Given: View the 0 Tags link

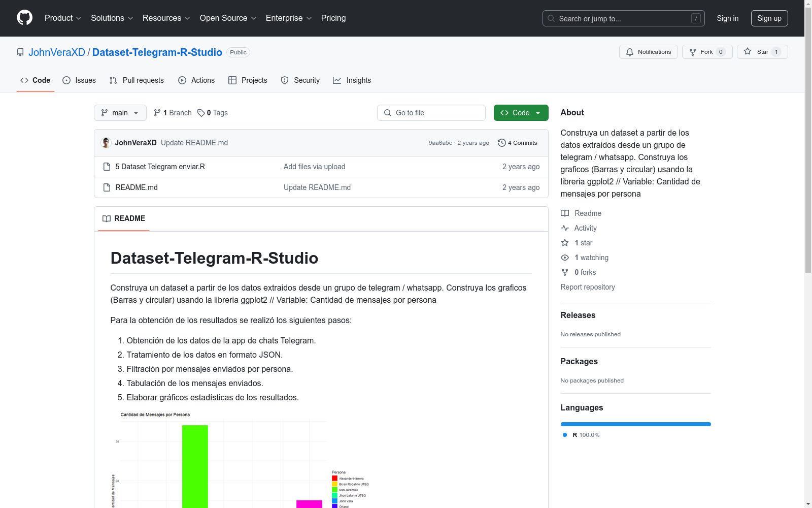Looking at the screenshot, I should pos(213,113).
